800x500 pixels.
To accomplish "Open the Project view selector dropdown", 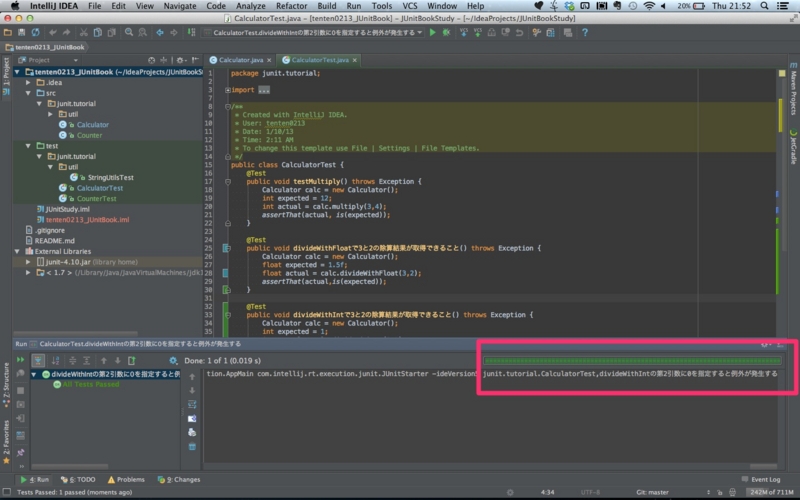I will [x=48, y=60].
